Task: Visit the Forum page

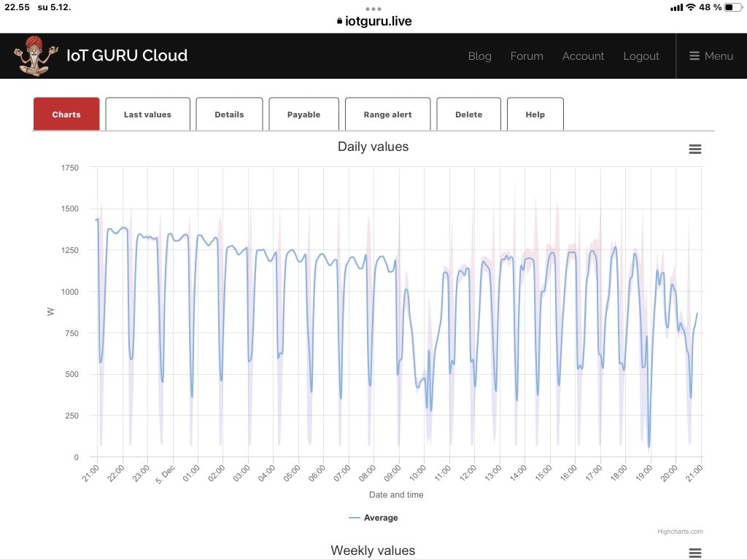Action: coord(527,56)
